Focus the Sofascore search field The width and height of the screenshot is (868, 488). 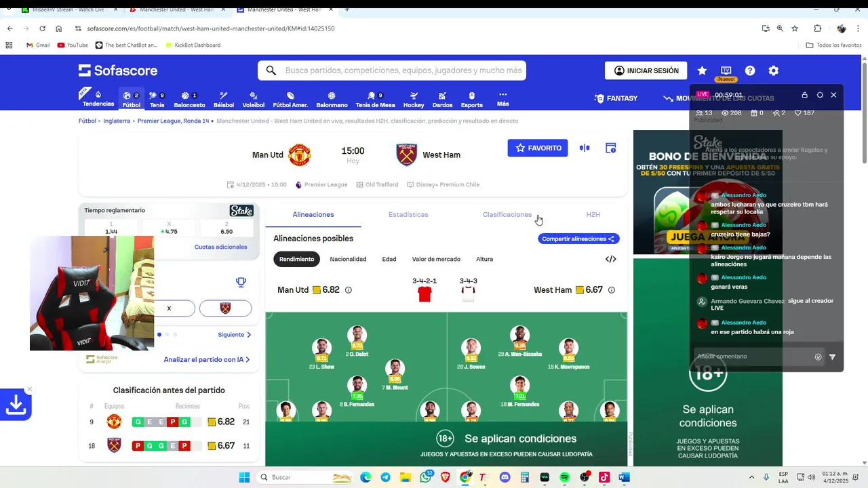coord(392,70)
